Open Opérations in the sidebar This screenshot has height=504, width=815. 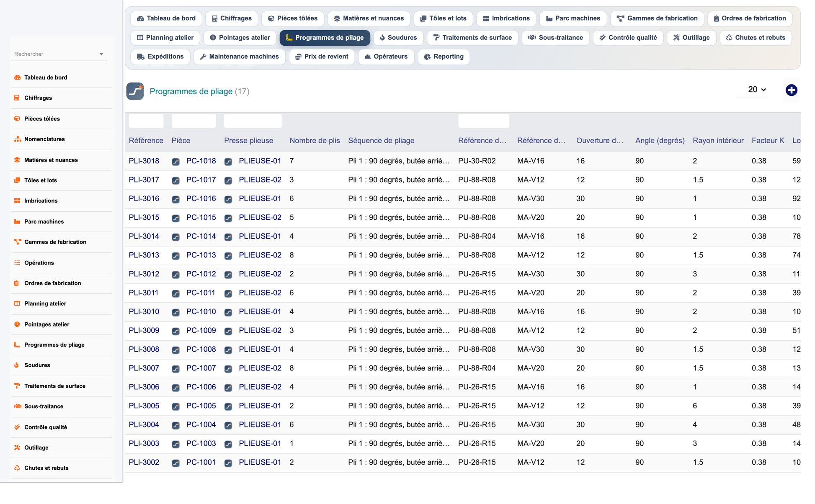(39, 263)
